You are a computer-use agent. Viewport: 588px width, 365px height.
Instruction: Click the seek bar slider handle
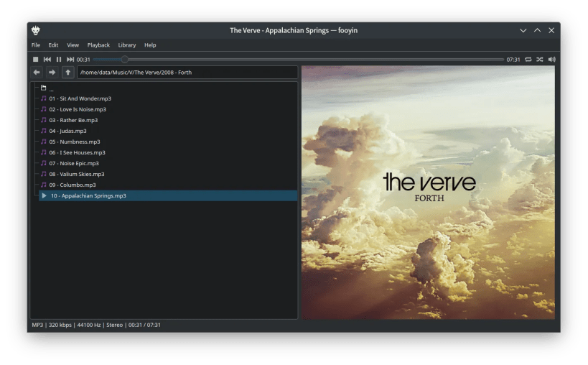(x=124, y=59)
